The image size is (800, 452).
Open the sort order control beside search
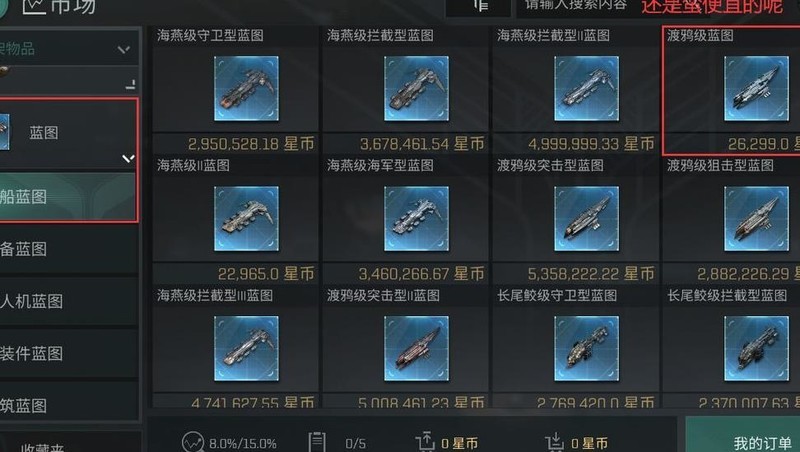click(x=479, y=6)
